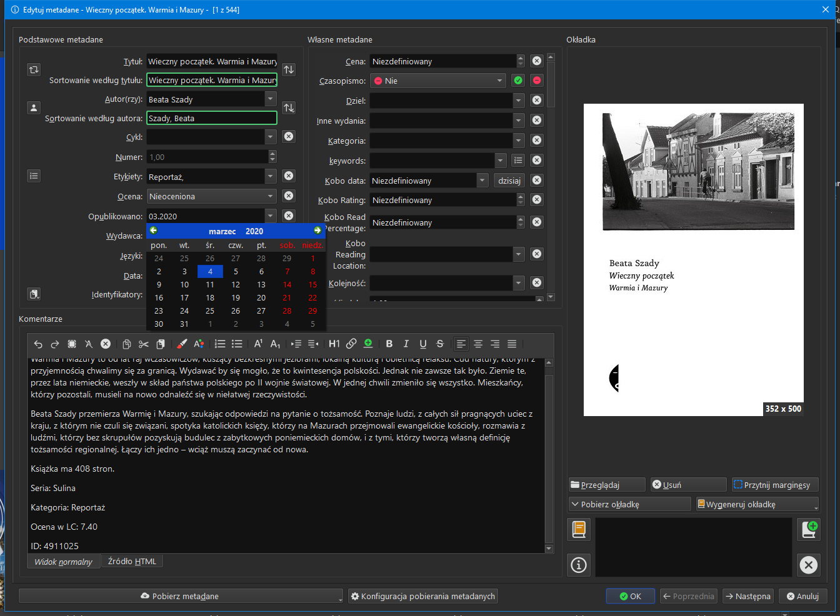Clear the Ocena rating field
This screenshot has height=616, width=840.
pos(289,196)
